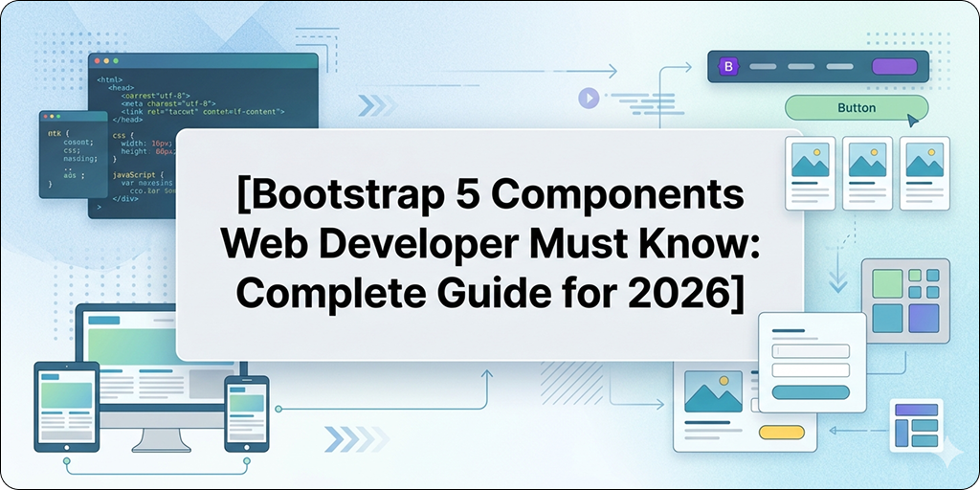Select the leftmost of the three image cards

pyautogui.click(x=810, y=173)
